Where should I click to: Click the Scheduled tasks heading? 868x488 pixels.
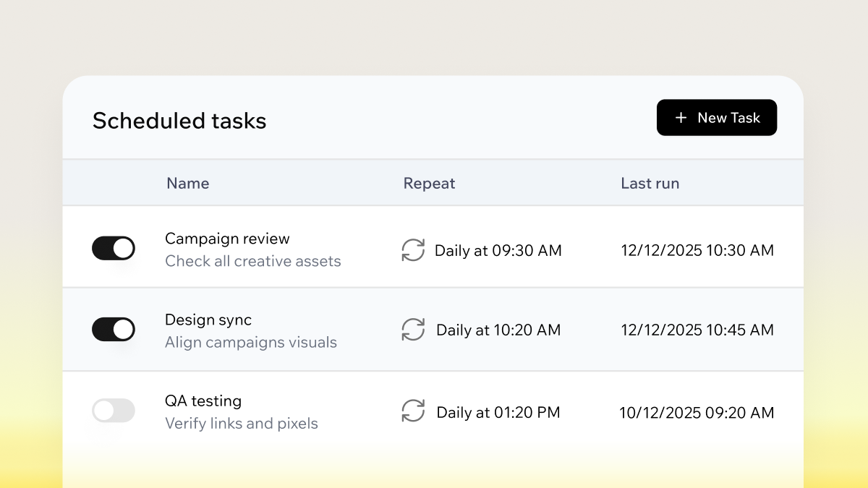pos(179,121)
